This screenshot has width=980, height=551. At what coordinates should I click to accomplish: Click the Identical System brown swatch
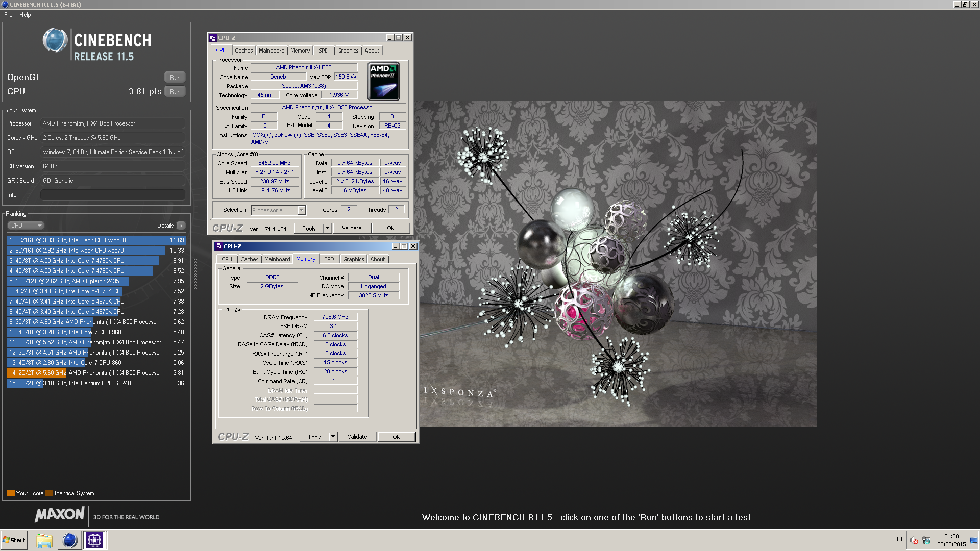49,493
